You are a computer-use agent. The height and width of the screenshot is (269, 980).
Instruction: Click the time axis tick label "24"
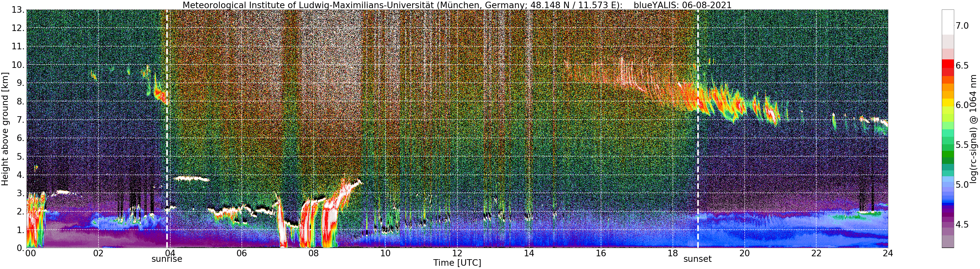(888, 253)
